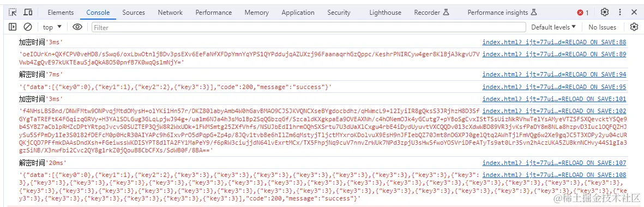Toggle the device toolbar icon
Screen dimensions: 644x207
coord(28,13)
